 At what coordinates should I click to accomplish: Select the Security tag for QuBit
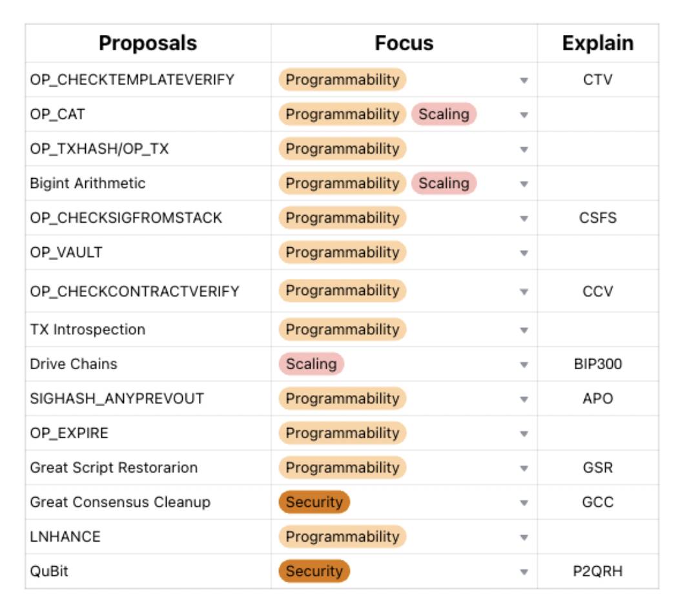[x=314, y=571]
